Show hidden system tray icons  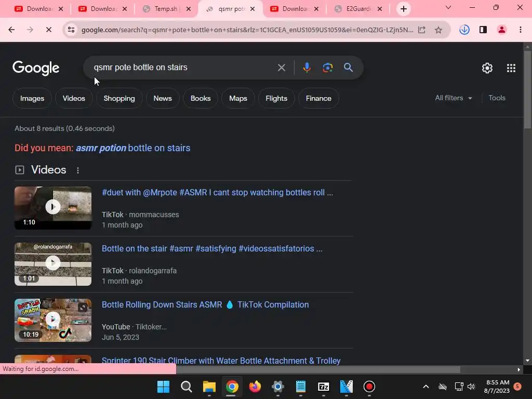(426, 387)
